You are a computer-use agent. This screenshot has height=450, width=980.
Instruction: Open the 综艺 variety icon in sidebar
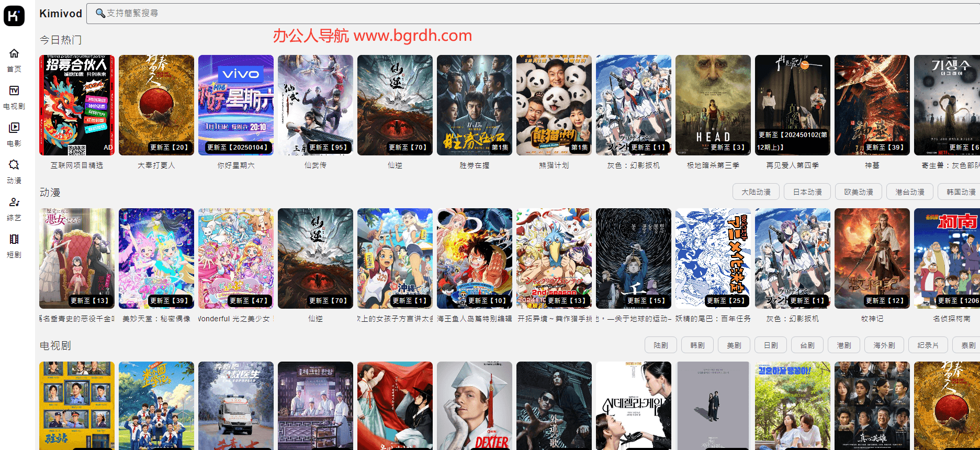click(x=14, y=203)
